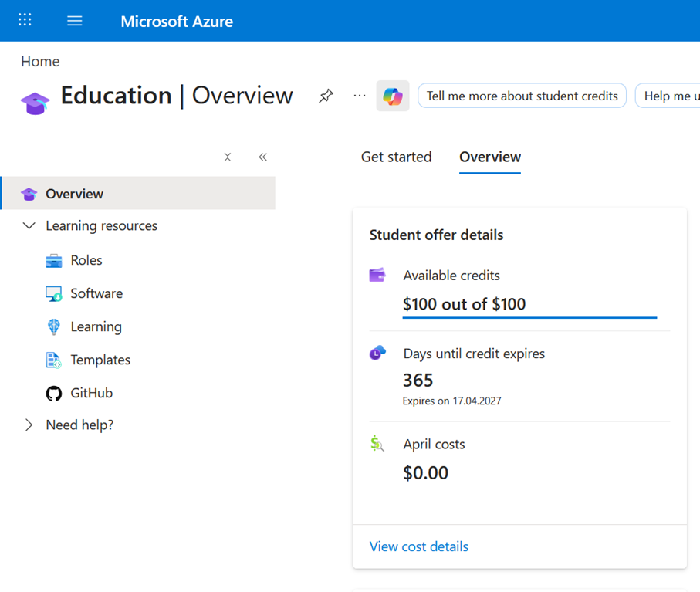Viewport: 700px width, 592px height.
Task: Open the hamburger portal menu
Action: [75, 21]
